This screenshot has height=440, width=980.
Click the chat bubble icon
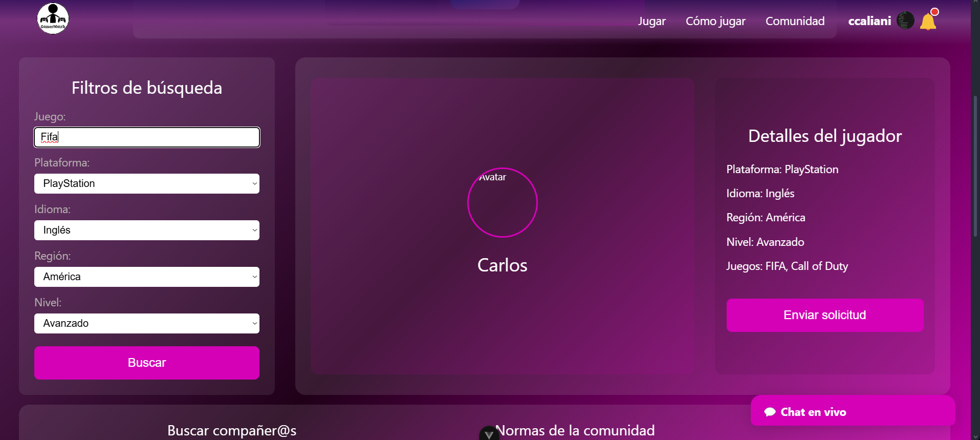point(770,412)
